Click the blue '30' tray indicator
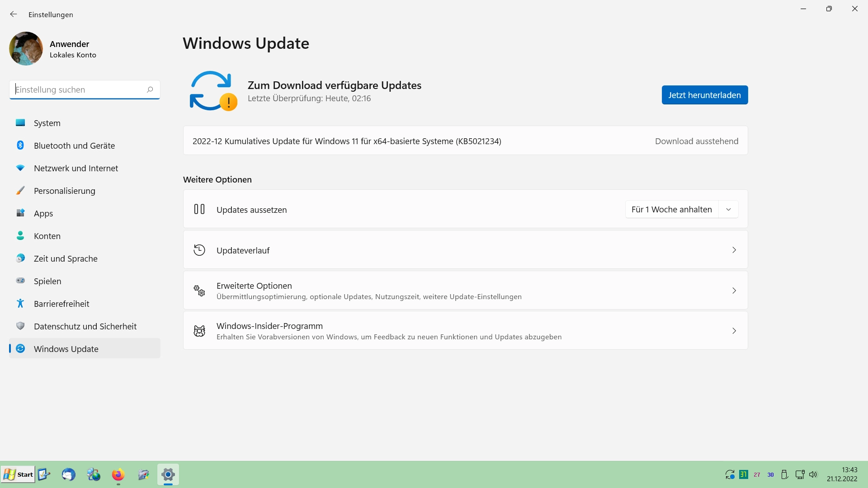Viewport: 868px width, 488px height. pyautogui.click(x=771, y=475)
